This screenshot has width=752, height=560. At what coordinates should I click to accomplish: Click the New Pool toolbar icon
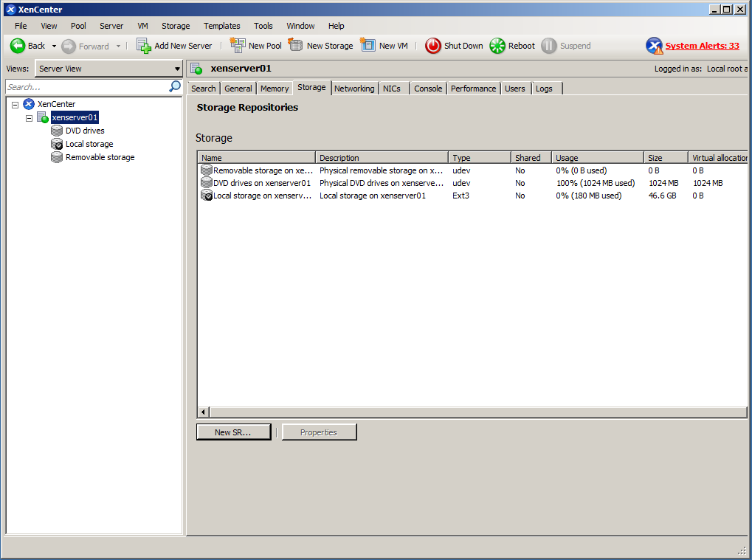[x=238, y=46]
